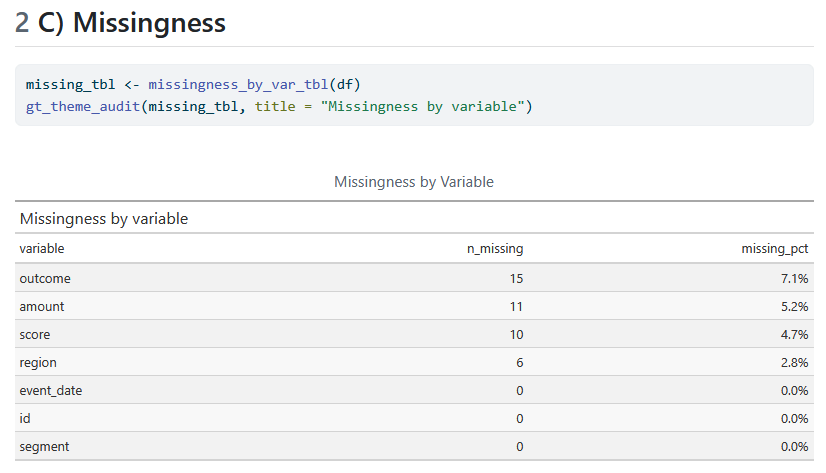This screenshot has width=826, height=473.
Task: Click the missing_tbl variable on first code line
Action: (x=70, y=84)
